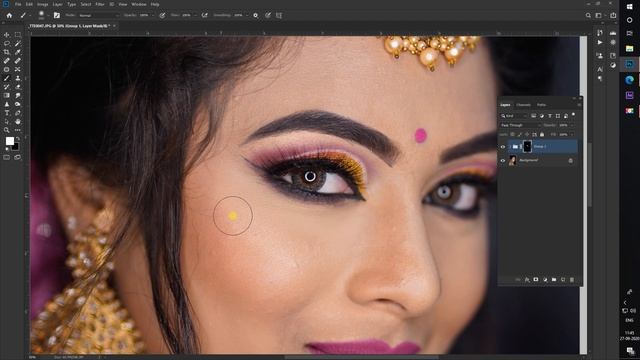Image resolution: width=640 pixels, height=360 pixels.
Task: Select the Brush tool in toolbox
Action: coord(7,78)
